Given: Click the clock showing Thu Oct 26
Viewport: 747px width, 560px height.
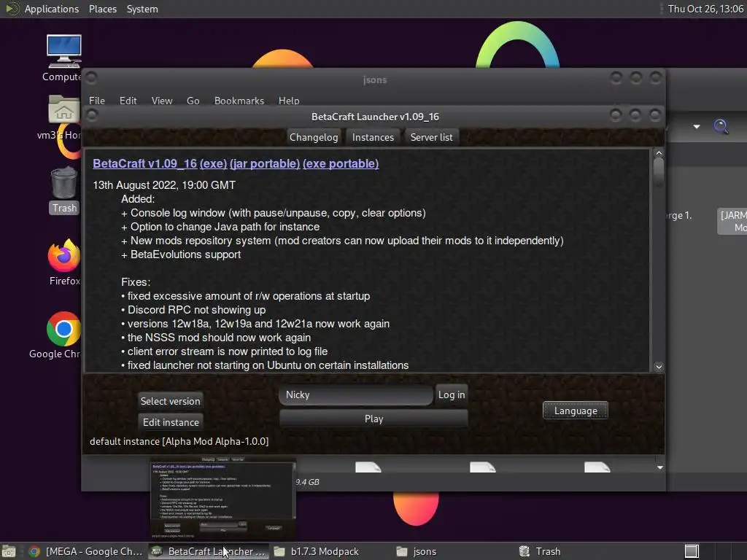Looking at the screenshot, I should click(x=705, y=9).
